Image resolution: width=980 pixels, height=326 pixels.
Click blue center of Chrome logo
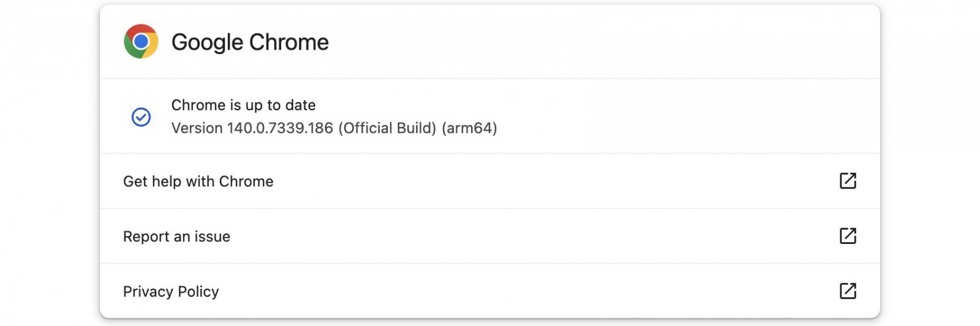141,42
